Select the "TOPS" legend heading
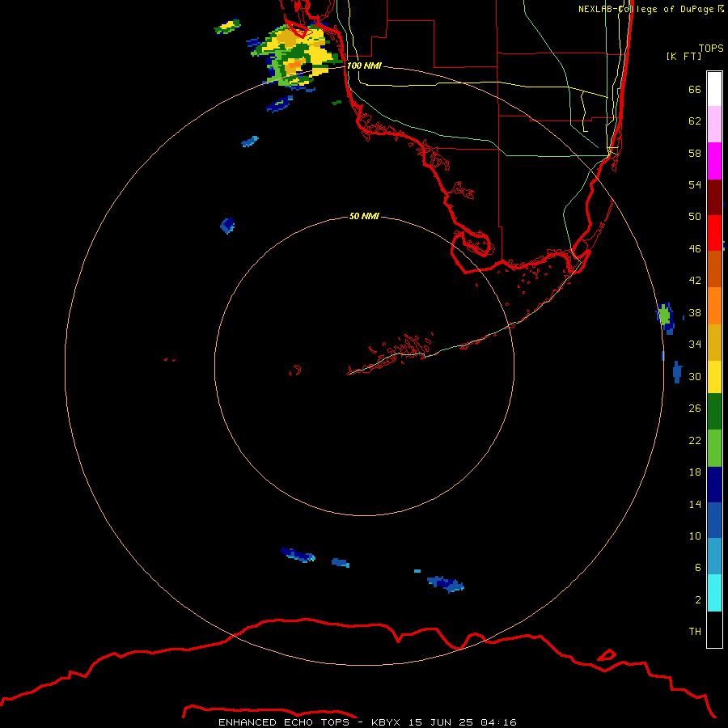Screen dimensions: 728x728 711,48
